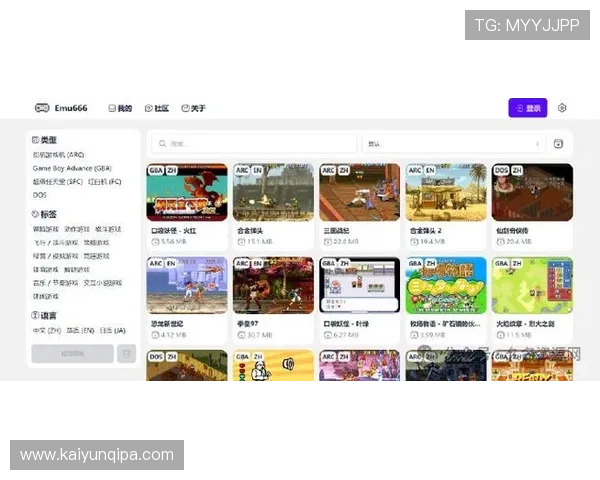This screenshot has height=480, width=600.
Task: Click the 标签 section heading icon
Action: coord(35,214)
